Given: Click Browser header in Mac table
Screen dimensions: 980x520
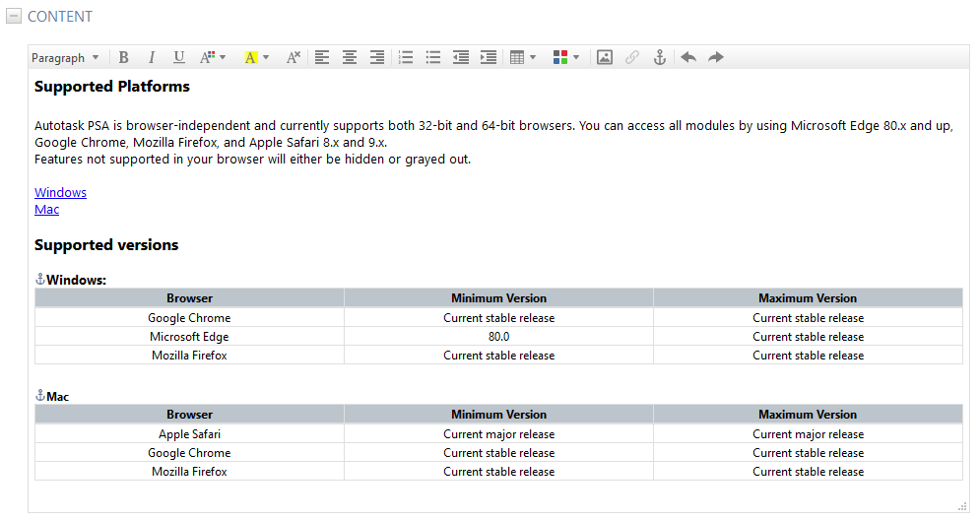Looking at the screenshot, I should (x=189, y=415).
